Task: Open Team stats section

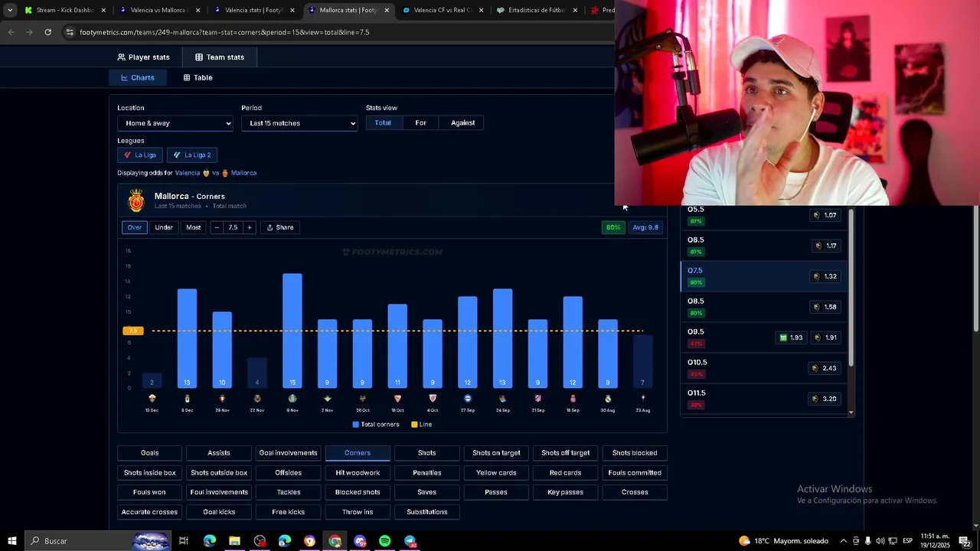Action: pos(220,57)
